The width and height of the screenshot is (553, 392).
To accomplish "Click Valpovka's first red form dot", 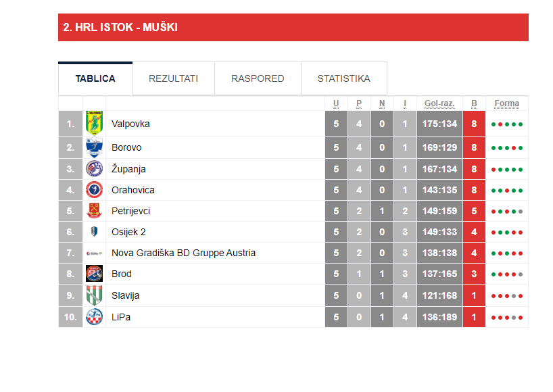I will tap(500, 124).
